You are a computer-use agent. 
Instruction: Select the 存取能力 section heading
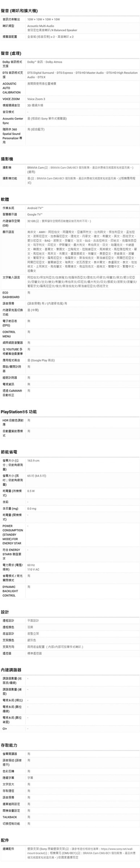coord(9,745)
